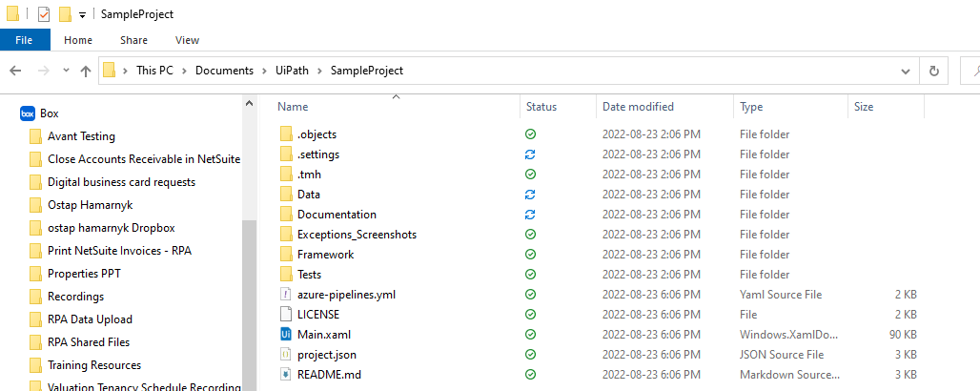Click sync-pending status icon for Documentation
Image resolution: width=980 pixels, height=391 pixels.
click(x=531, y=214)
